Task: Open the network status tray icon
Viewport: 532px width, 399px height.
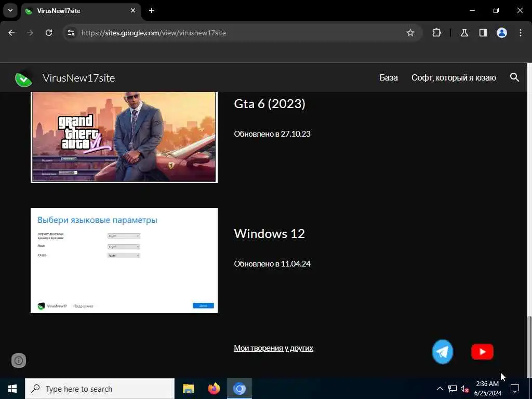Action: 453,389
